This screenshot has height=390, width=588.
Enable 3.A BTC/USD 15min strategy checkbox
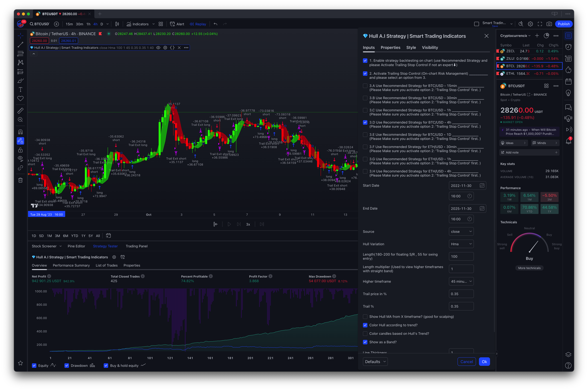[365, 86]
